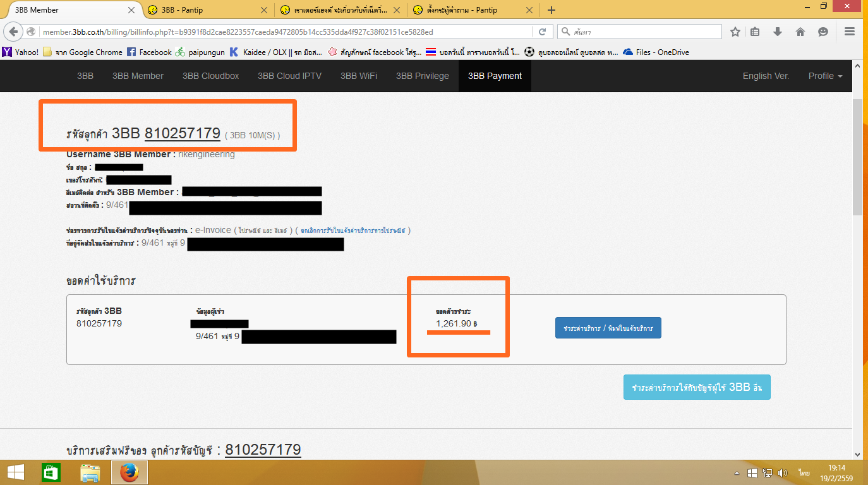Open the 'ดูบอลออนไลน์ ดูบอลสด' bookmark
The width and height of the screenshot is (868, 485).
tap(572, 52)
